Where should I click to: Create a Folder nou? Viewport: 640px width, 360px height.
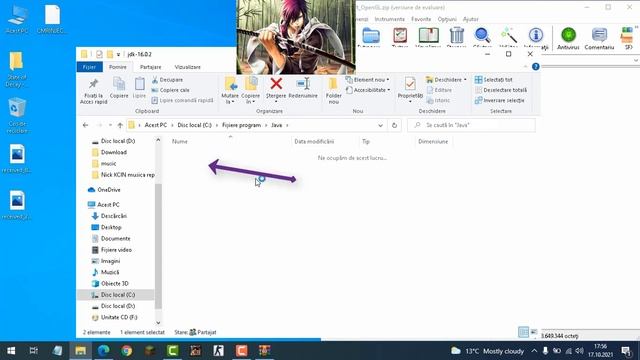[333, 91]
